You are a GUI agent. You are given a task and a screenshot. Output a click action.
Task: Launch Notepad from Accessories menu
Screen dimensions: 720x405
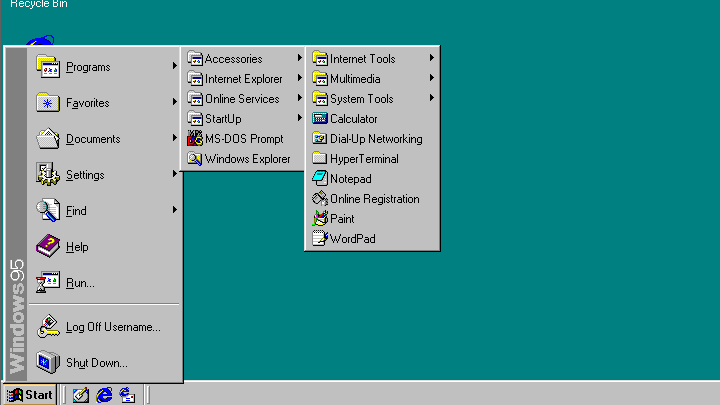pyautogui.click(x=372, y=179)
